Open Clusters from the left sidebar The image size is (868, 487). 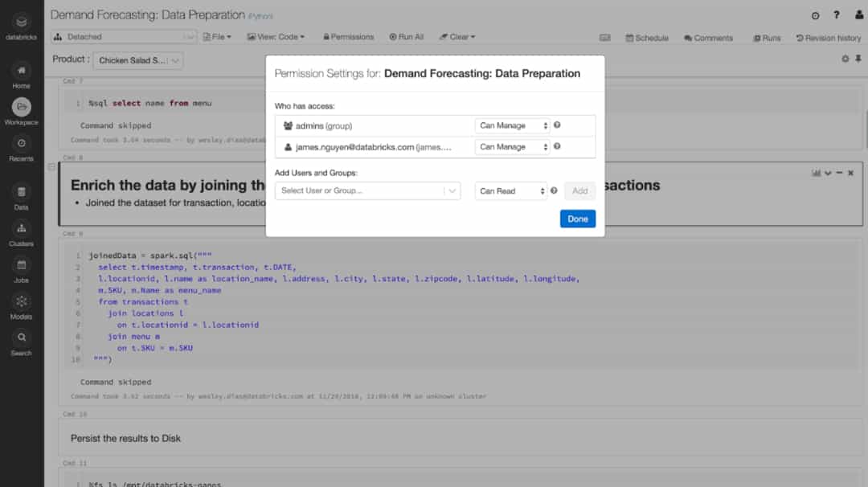(x=21, y=228)
